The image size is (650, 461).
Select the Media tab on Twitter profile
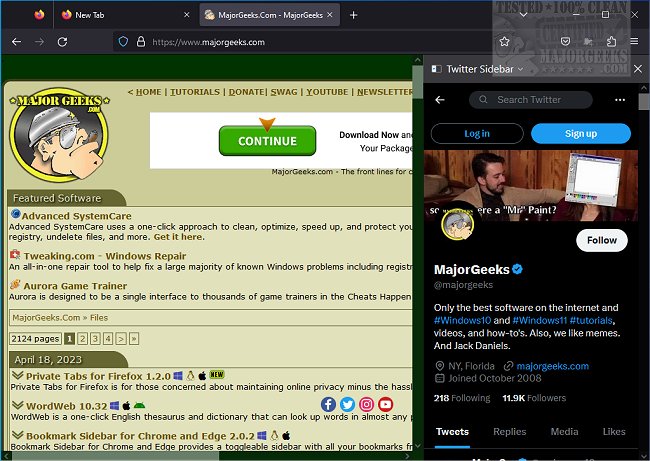(x=564, y=432)
